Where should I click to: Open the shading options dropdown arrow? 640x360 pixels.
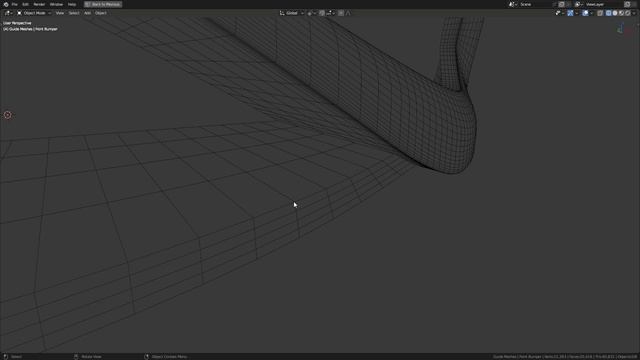pos(634,13)
